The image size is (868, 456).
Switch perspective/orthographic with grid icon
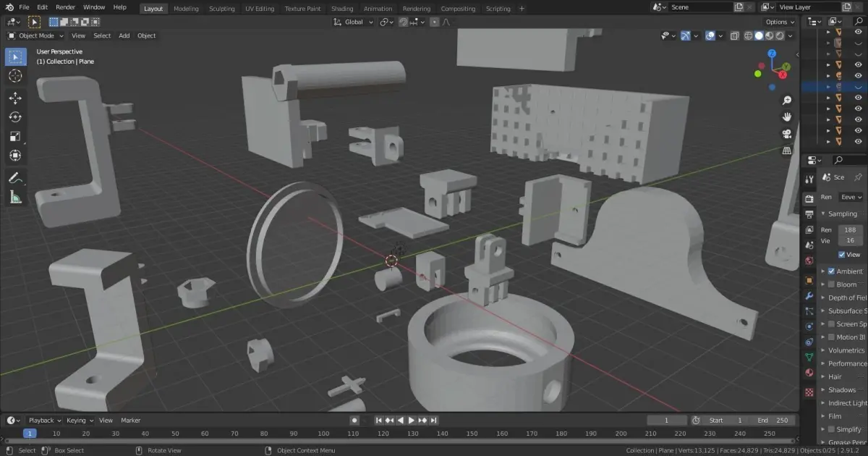787,151
